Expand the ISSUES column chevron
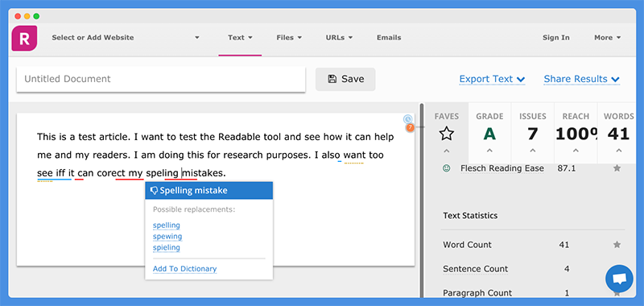Image resolution: width=644 pixels, height=306 pixels. click(x=533, y=151)
